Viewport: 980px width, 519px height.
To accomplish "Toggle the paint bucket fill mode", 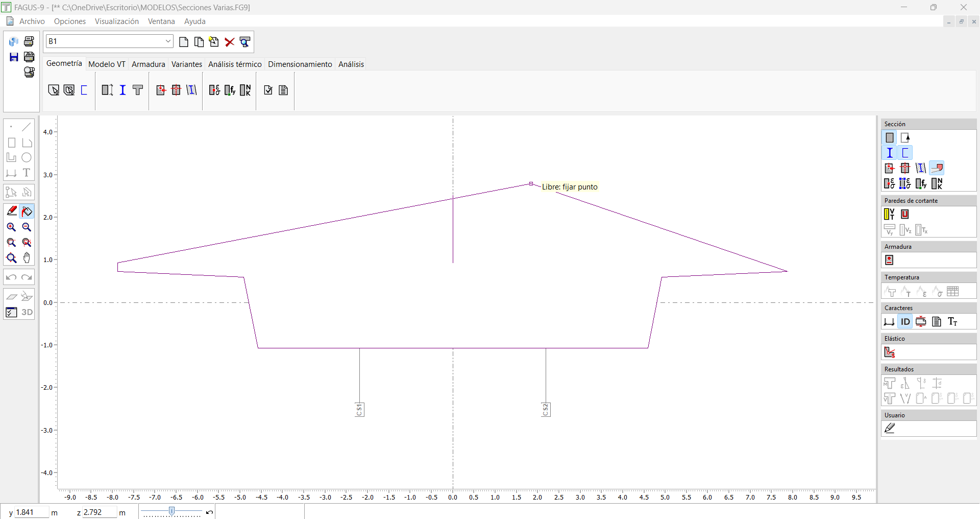I will click(x=27, y=211).
